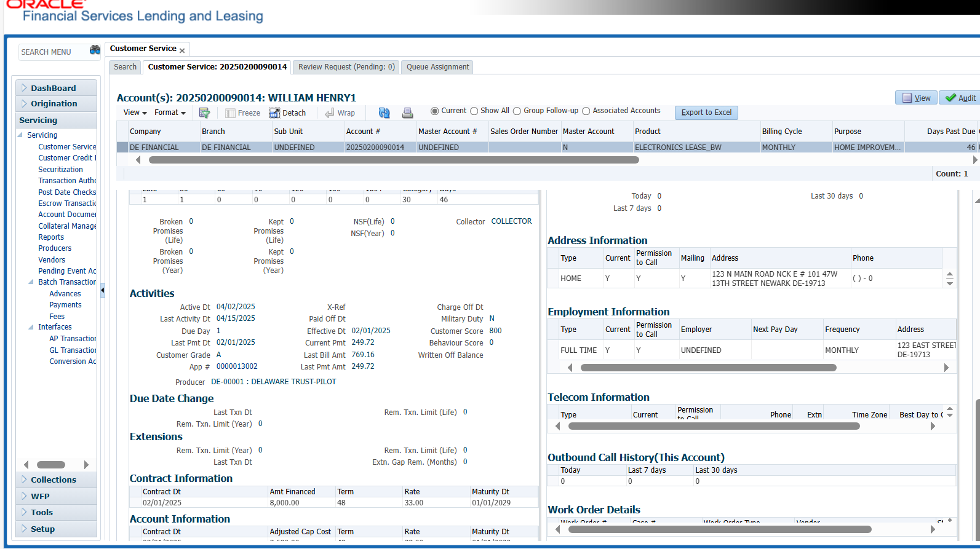Click the Search Menu input field
The image size is (980, 549).
[54, 52]
